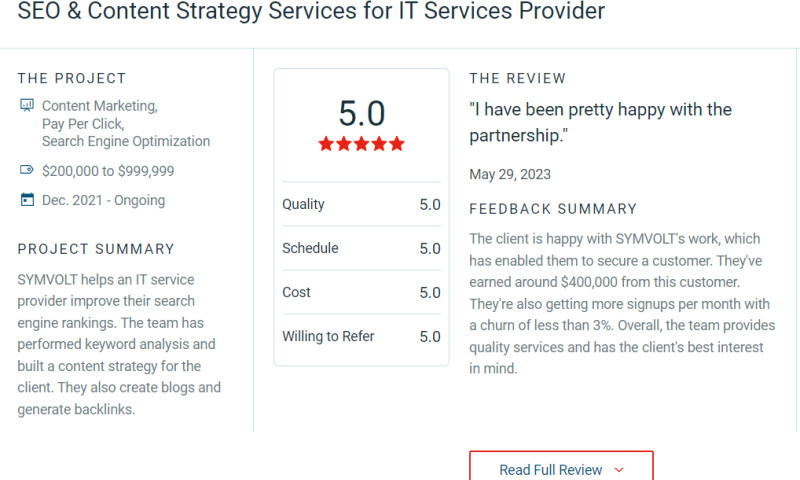Screen dimensions: 800x480
Task: Click the Feedback Summary heading
Action: coord(553,209)
